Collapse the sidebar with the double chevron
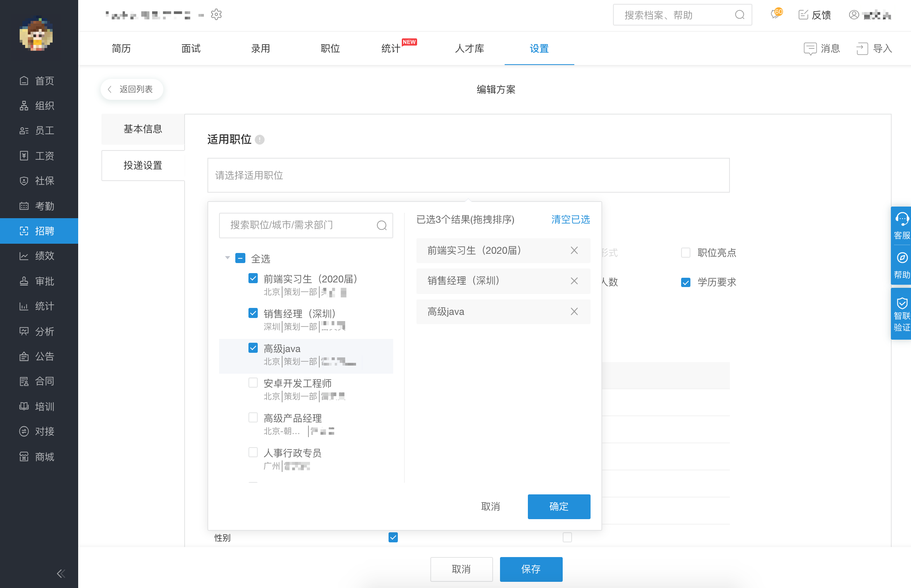The image size is (911, 588). tap(61, 574)
